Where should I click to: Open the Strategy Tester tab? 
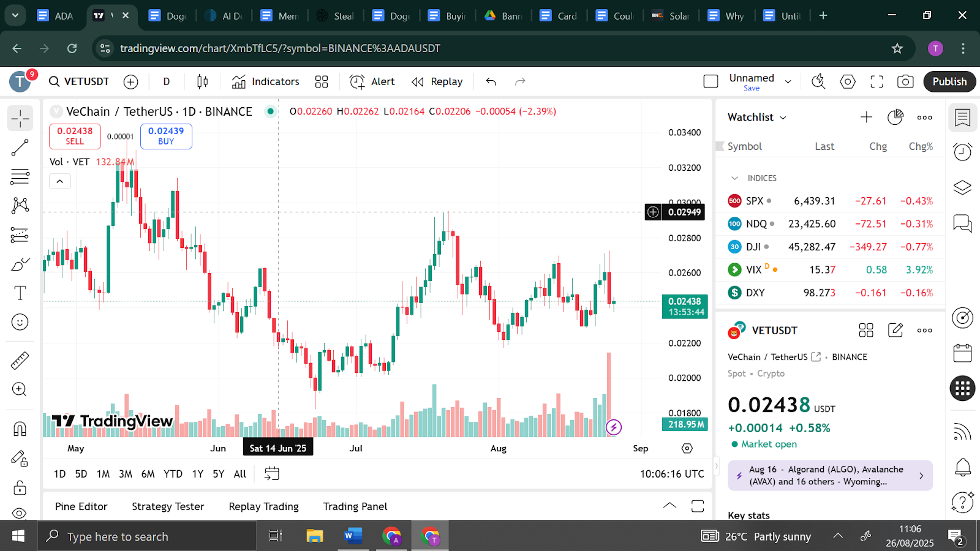click(x=168, y=506)
